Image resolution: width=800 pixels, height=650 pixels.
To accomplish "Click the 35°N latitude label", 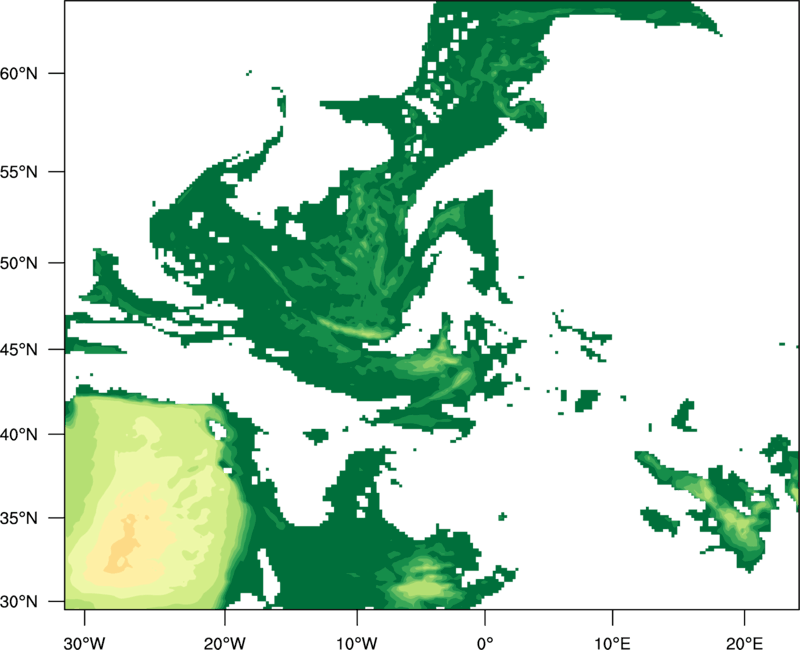I will coord(19,518).
